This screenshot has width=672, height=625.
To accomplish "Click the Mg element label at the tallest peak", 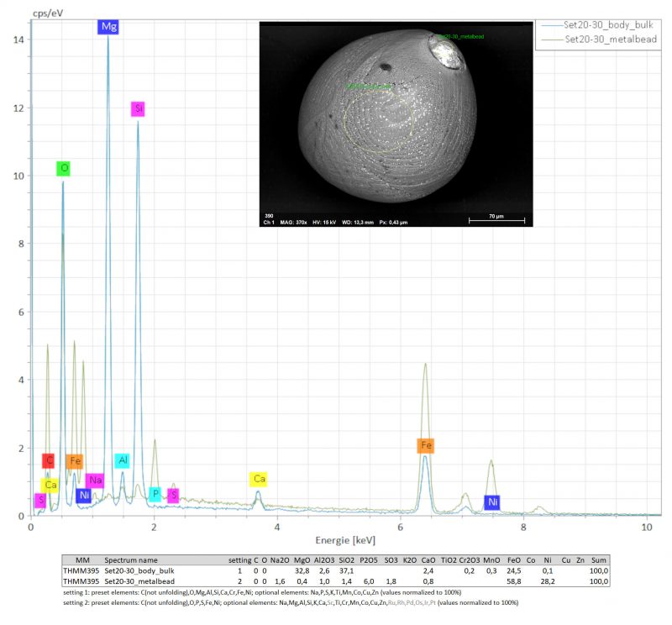I will point(108,27).
